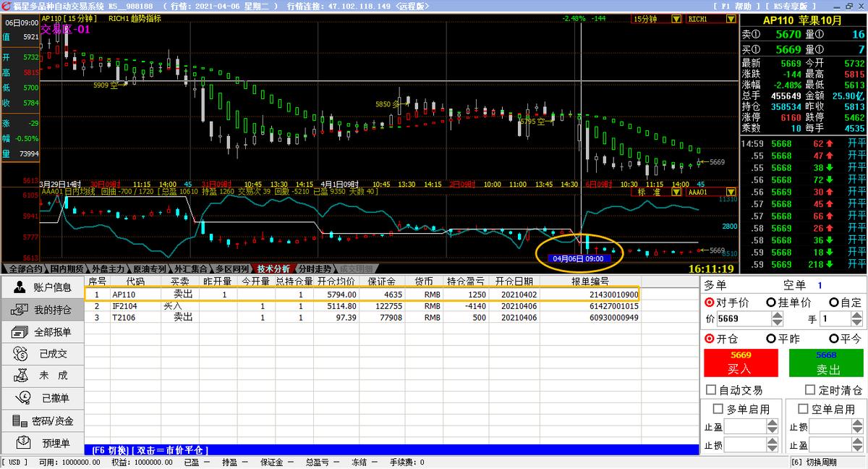868x469 pixels.
Task: Click the 手 lots input field
Action: (836, 318)
